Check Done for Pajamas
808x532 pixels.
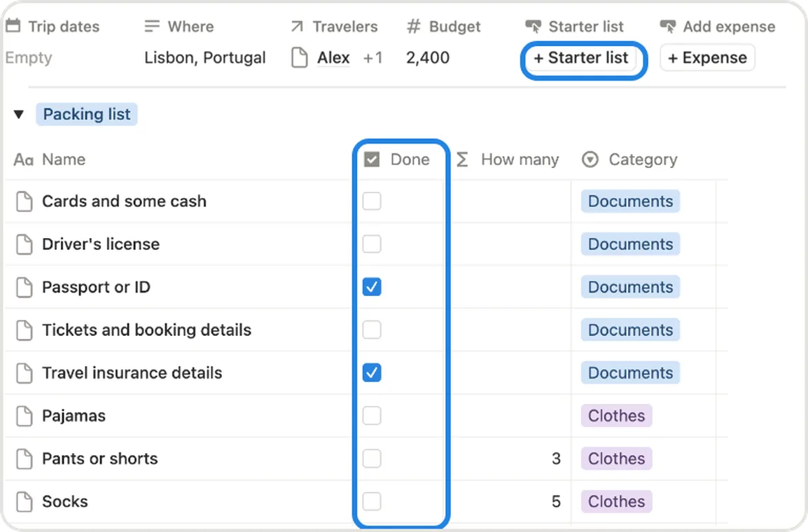372,416
